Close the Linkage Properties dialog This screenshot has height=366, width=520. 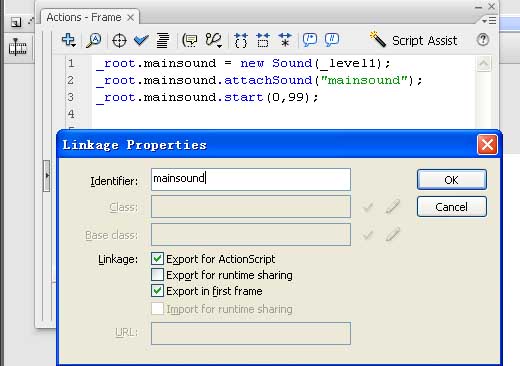487,145
